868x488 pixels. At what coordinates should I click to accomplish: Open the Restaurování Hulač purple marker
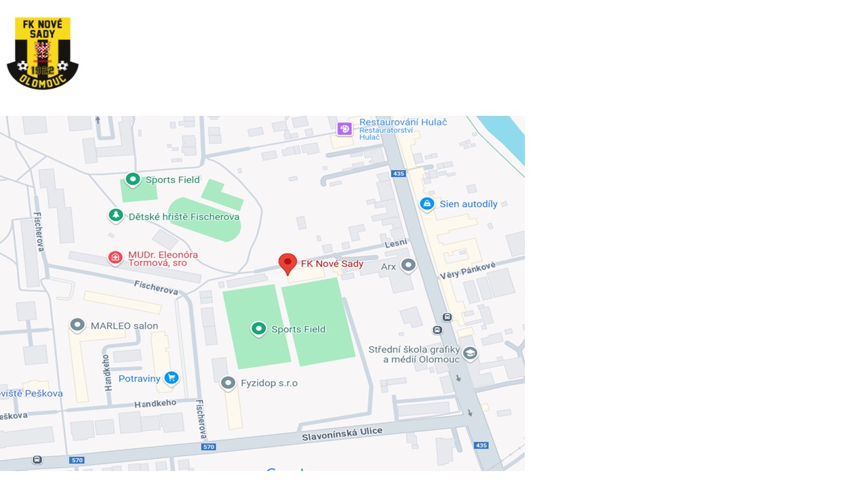344,129
